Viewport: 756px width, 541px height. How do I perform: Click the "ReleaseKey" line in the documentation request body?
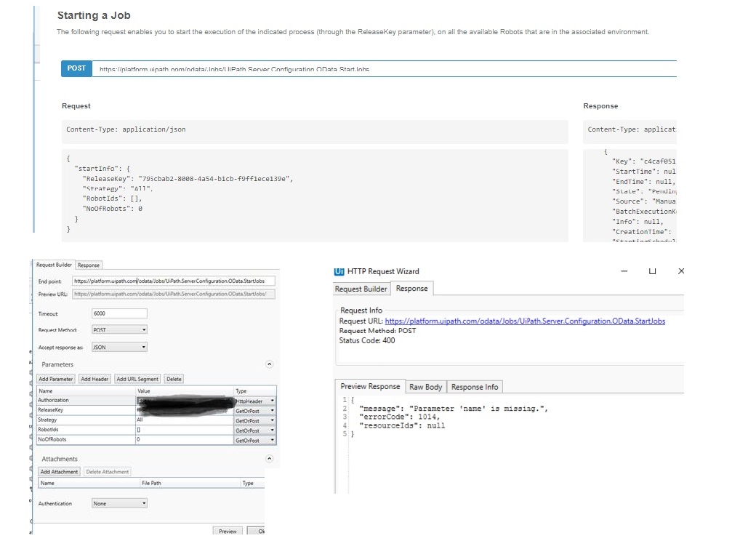point(188,179)
